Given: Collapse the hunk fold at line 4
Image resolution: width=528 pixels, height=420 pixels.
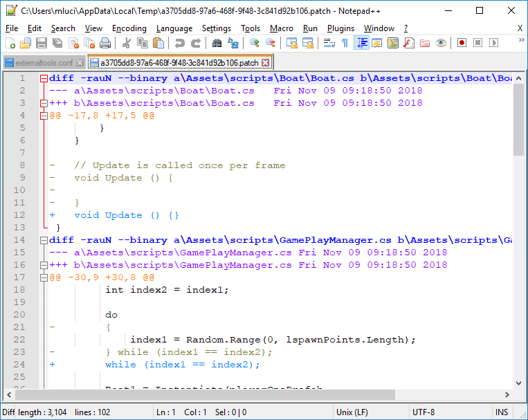Looking at the screenshot, I should [x=44, y=116].
